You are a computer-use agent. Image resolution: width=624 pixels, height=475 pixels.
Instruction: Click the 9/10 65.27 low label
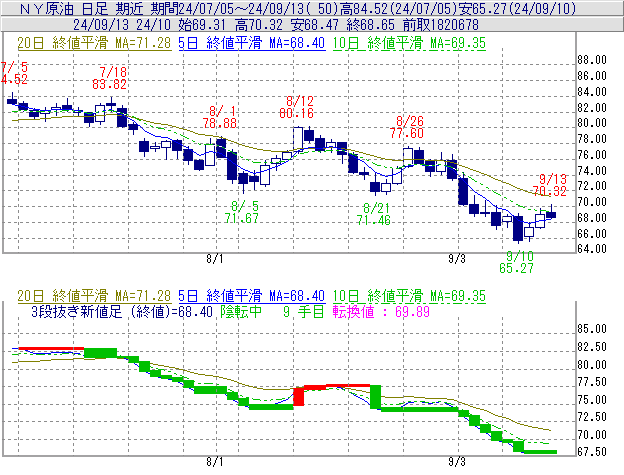tap(516, 262)
